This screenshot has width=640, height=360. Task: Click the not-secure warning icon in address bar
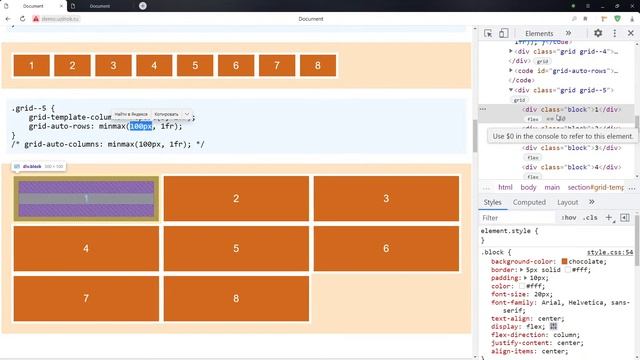point(36,19)
